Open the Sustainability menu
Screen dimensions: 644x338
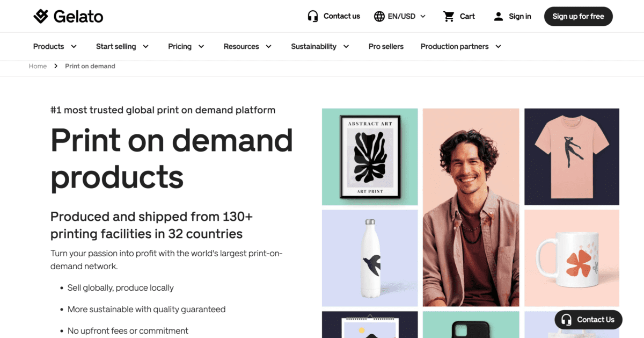click(x=320, y=46)
